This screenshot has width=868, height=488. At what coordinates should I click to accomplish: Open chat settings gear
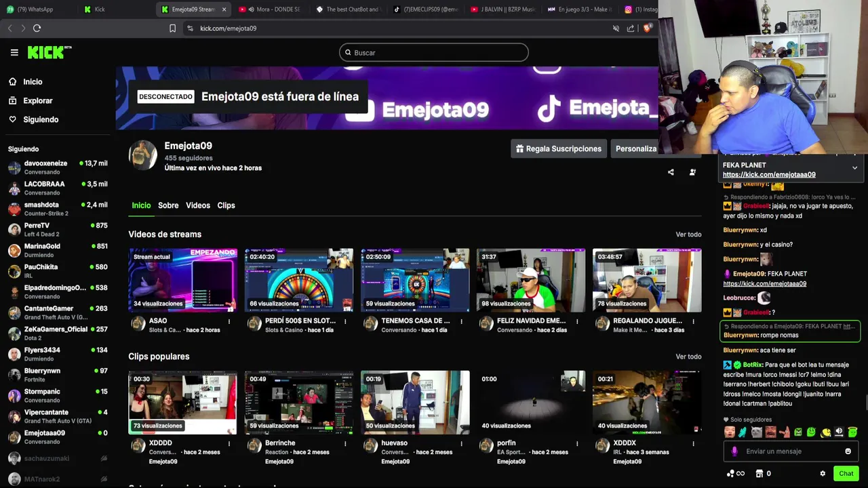823,474
